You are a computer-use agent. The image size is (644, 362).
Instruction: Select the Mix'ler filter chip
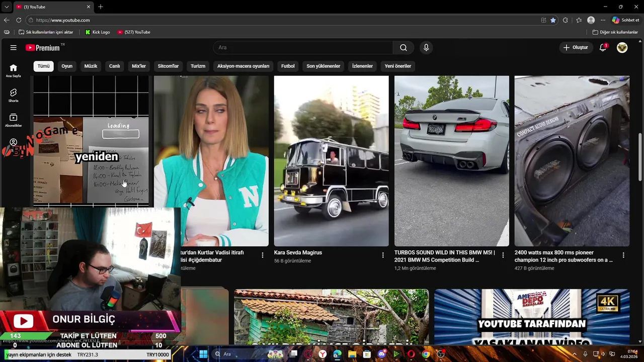[139, 66]
